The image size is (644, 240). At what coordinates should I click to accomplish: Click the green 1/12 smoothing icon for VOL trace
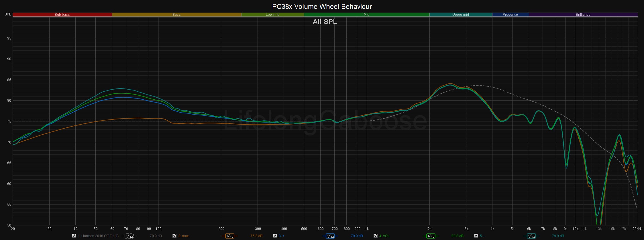click(x=431, y=236)
